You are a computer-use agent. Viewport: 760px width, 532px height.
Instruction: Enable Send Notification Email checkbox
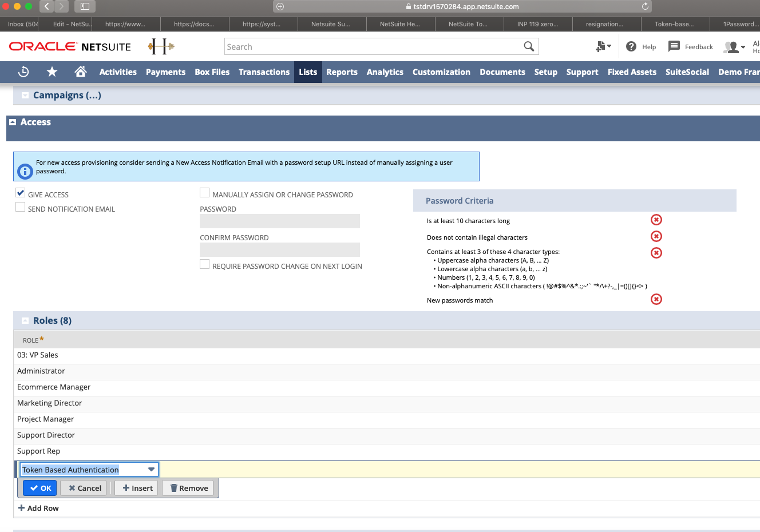[x=21, y=207]
